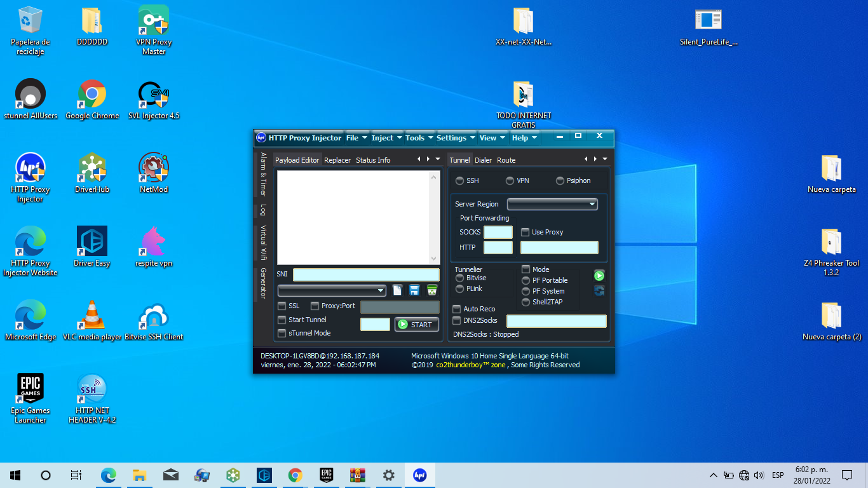Select the stunnel AllUsers desktop icon
The height and width of the screenshot is (488, 868).
point(31,100)
